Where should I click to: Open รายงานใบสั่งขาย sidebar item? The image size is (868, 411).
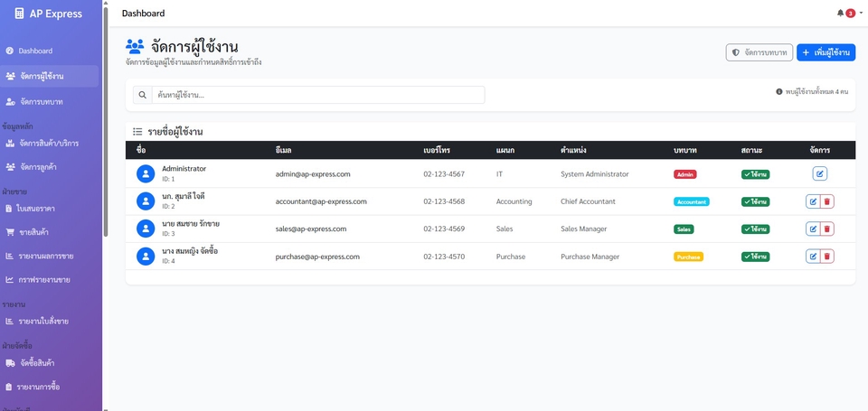click(43, 322)
